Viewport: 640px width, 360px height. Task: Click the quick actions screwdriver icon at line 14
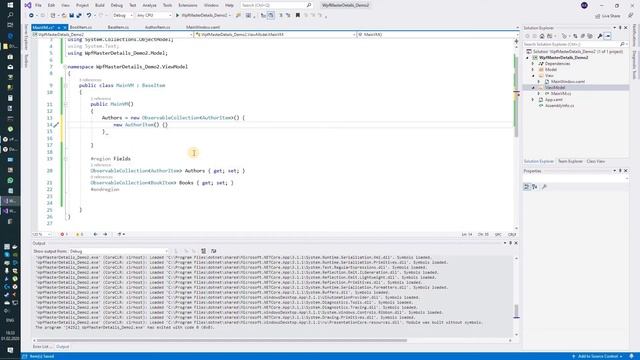pos(56,124)
